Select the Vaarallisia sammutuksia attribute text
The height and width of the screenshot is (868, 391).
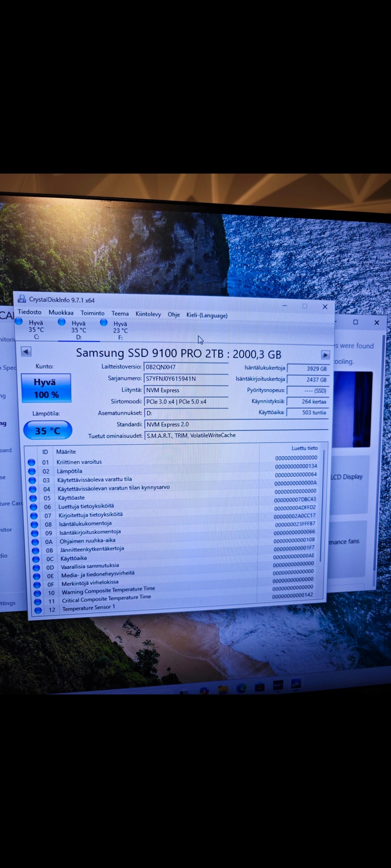(90, 566)
